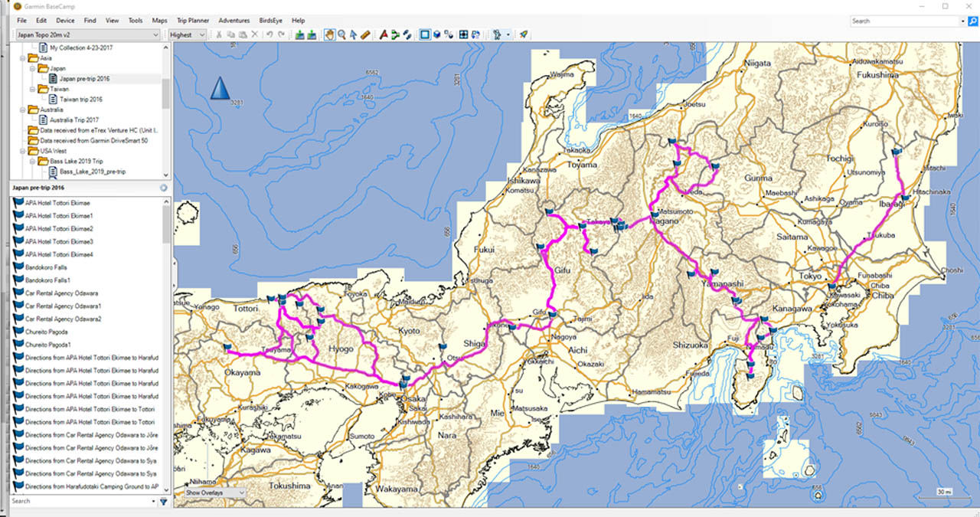
Task: Switch to 3D map view icon
Action: click(x=436, y=34)
